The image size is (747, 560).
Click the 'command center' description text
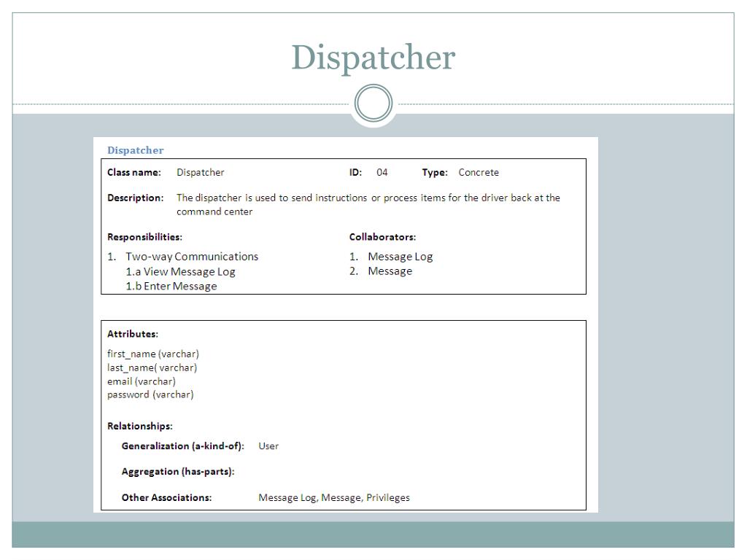pyautogui.click(x=214, y=211)
